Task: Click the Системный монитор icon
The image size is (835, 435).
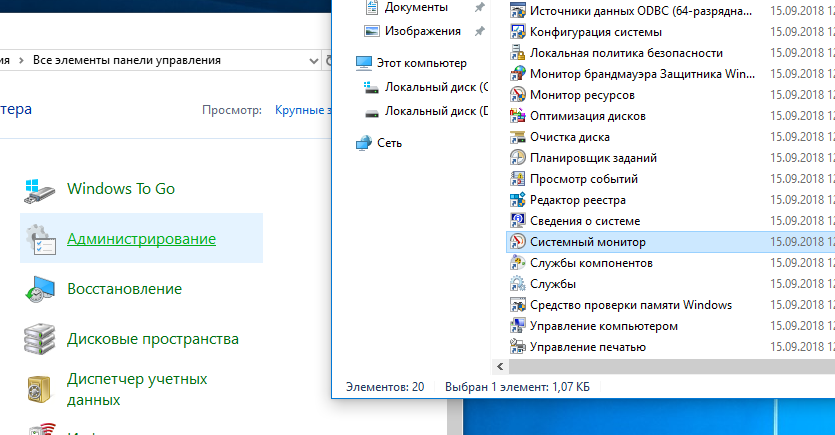Action: (x=518, y=242)
